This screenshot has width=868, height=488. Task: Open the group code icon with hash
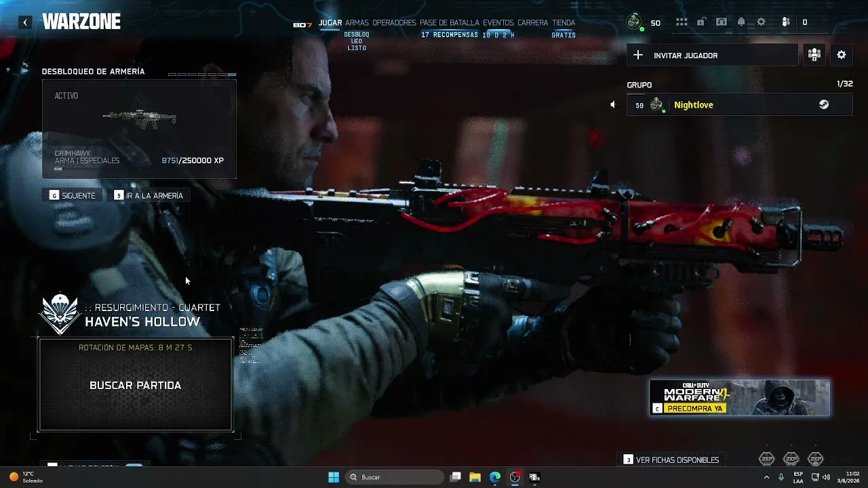tap(814, 55)
